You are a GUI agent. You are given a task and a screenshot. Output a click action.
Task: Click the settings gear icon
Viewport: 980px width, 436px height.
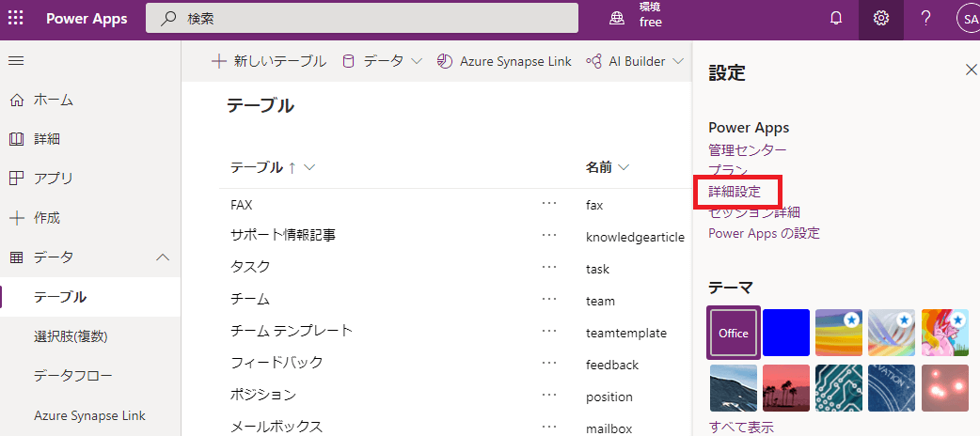tap(881, 19)
